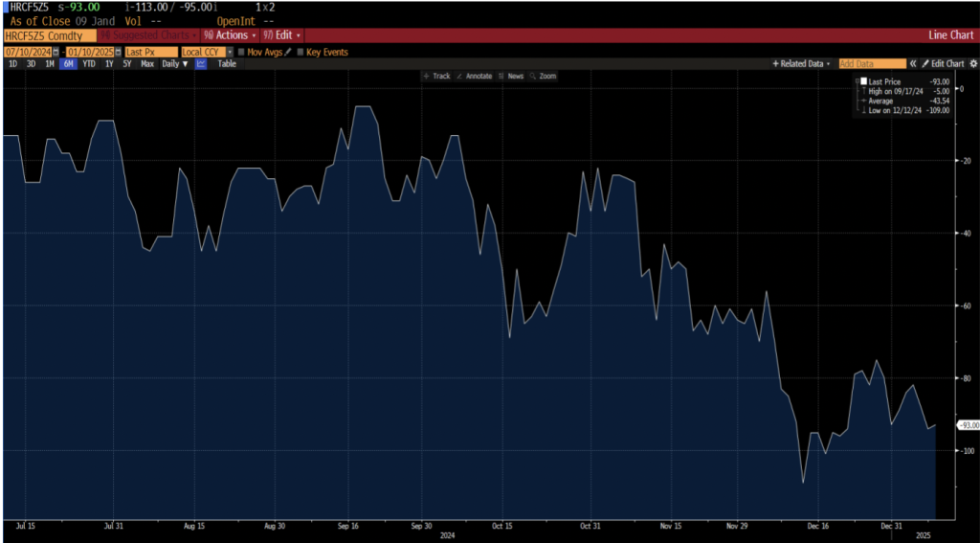Switch to the Table view tab
This screenshot has width=980, height=543.
[227, 64]
